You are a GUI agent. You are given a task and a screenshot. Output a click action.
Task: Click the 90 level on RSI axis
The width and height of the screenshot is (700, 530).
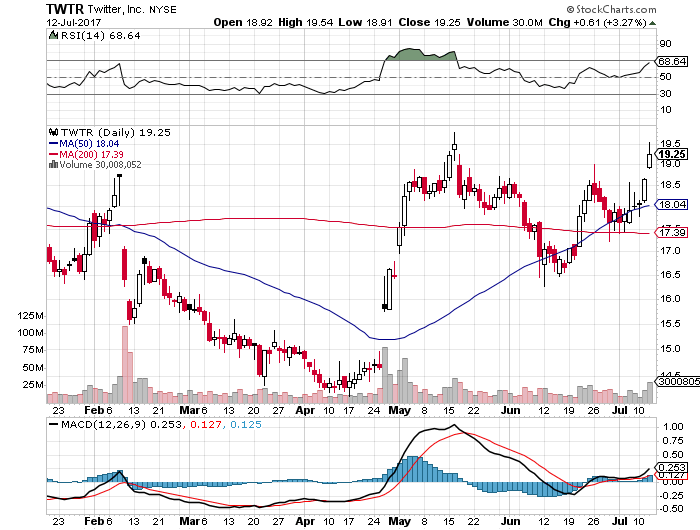click(665, 44)
